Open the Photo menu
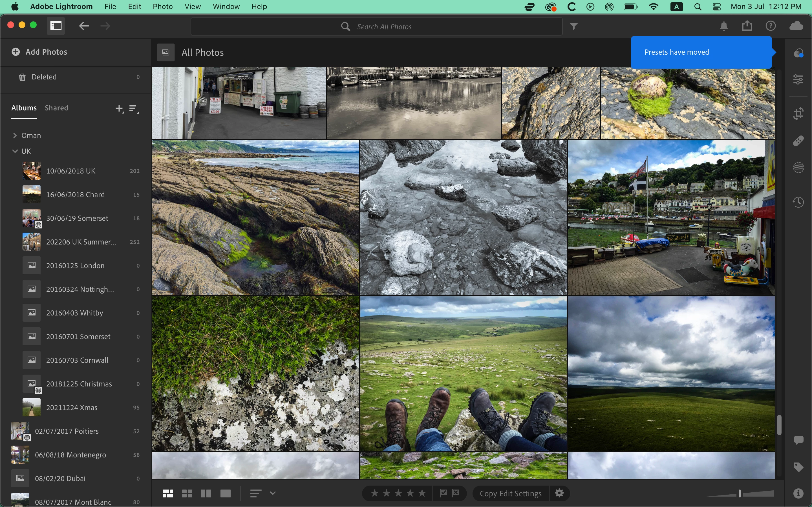The width and height of the screenshot is (812, 507). point(162,6)
